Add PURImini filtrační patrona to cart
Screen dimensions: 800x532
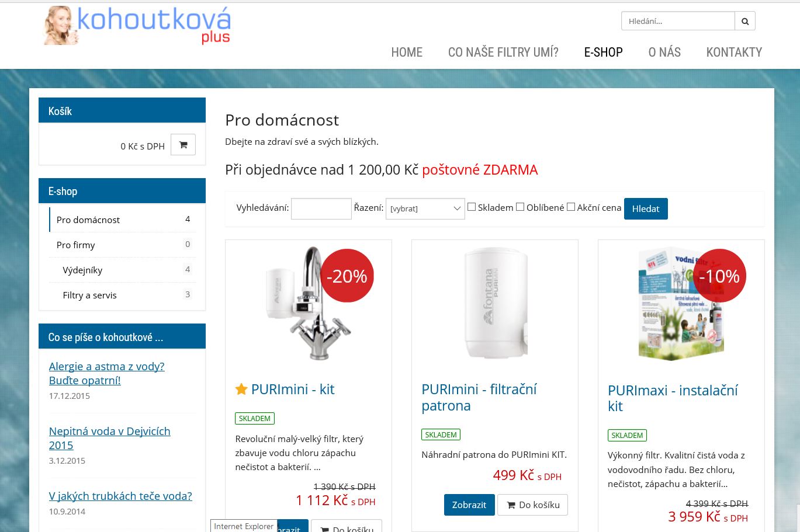tap(532, 505)
